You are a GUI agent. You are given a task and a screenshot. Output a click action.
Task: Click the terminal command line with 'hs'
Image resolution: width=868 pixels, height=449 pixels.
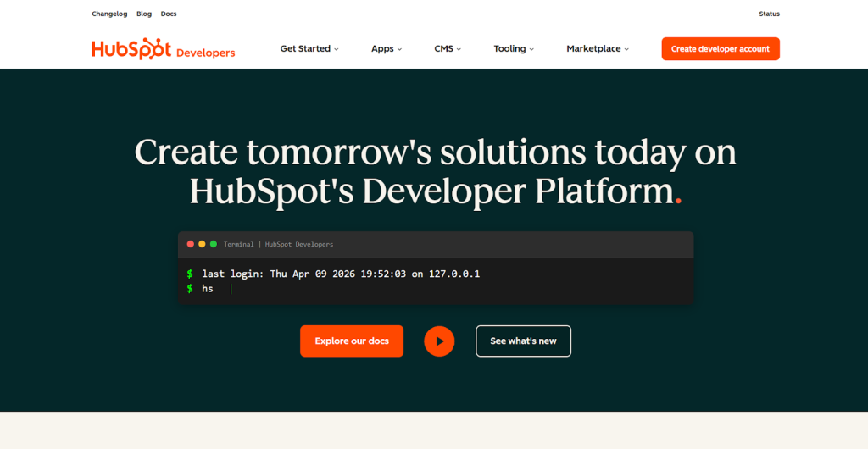point(209,289)
